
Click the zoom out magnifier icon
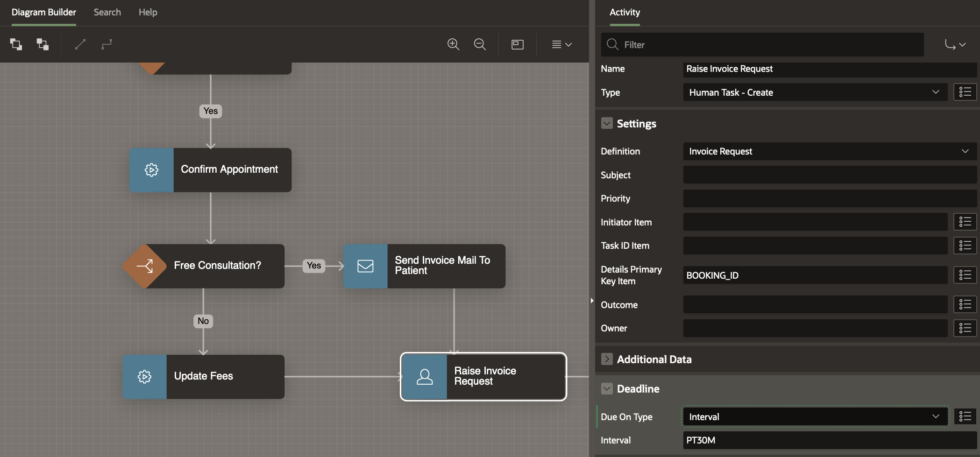pos(480,44)
